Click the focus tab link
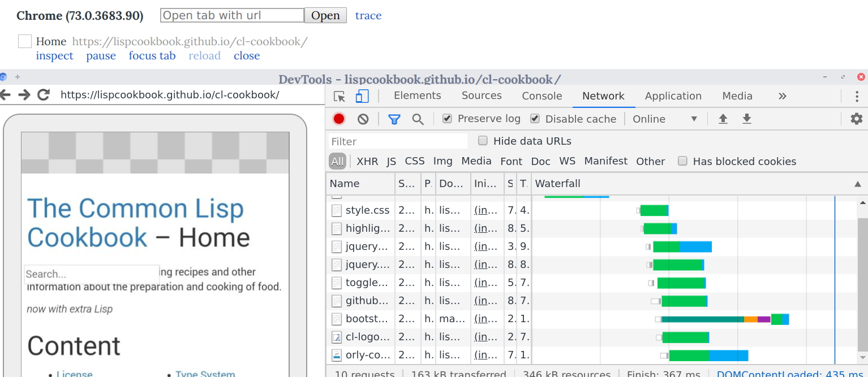The image size is (868, 377). [x=152, y=55]
